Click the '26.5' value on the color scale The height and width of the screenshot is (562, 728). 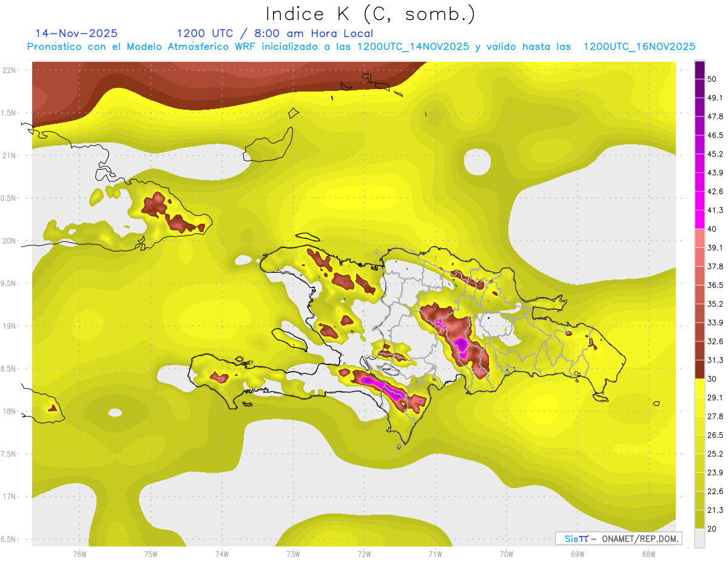click(715, 436)
